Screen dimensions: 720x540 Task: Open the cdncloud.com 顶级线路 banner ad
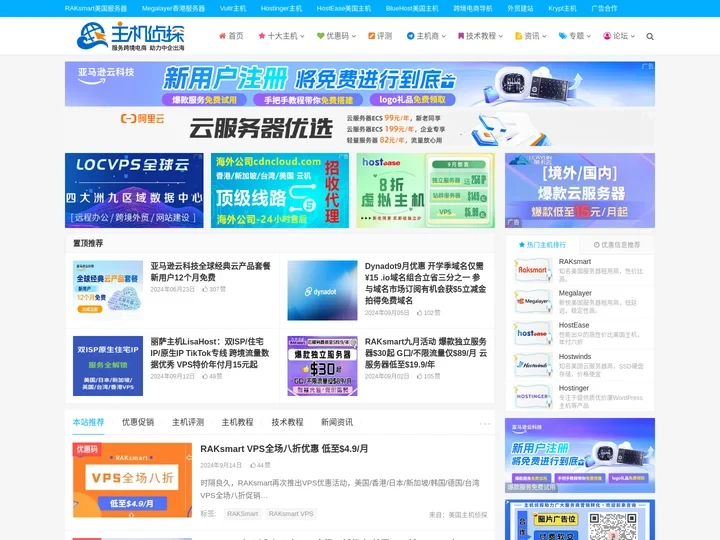[280, 190]
